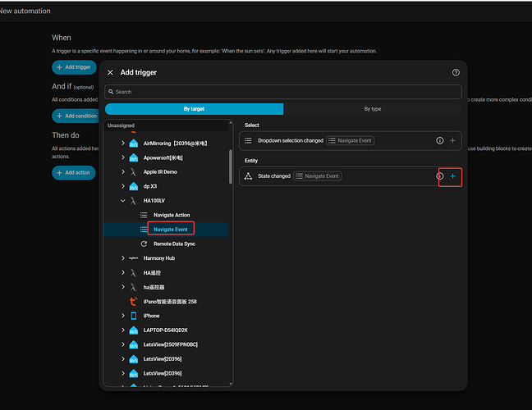Show info for State changed trigger
Image resolution: width=532 pixels, height=410 pixels.
440,176
